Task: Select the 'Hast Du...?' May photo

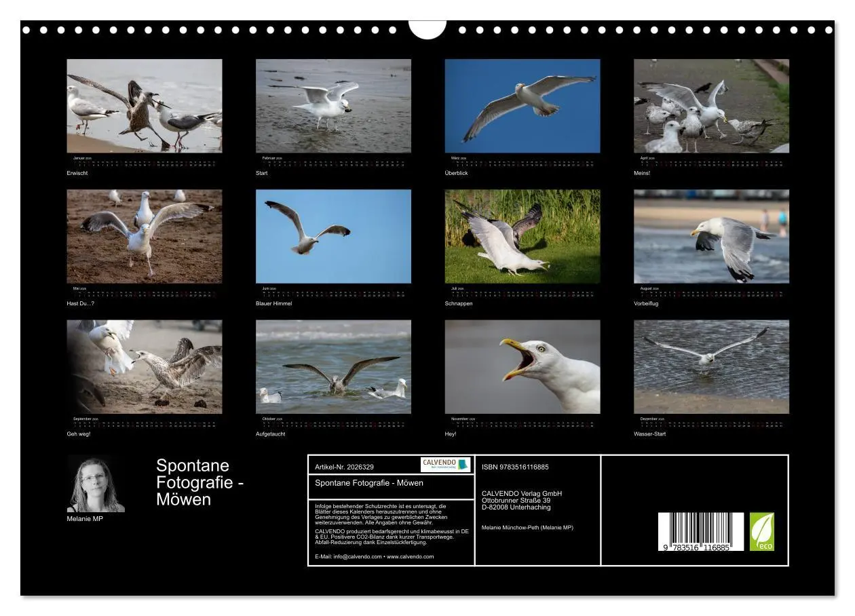Action: pyautogui.click(x=145, y=236)
